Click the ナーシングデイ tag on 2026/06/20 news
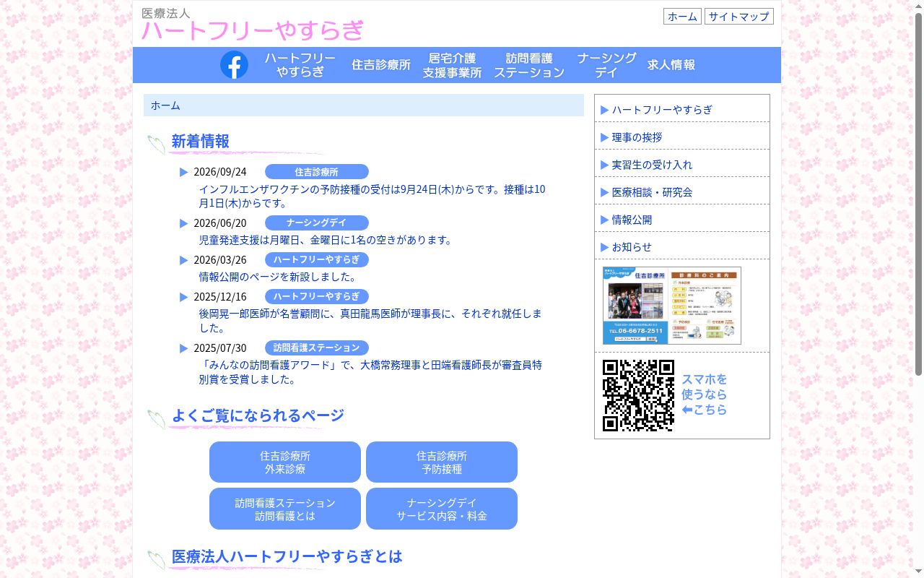 click(317, 223)
